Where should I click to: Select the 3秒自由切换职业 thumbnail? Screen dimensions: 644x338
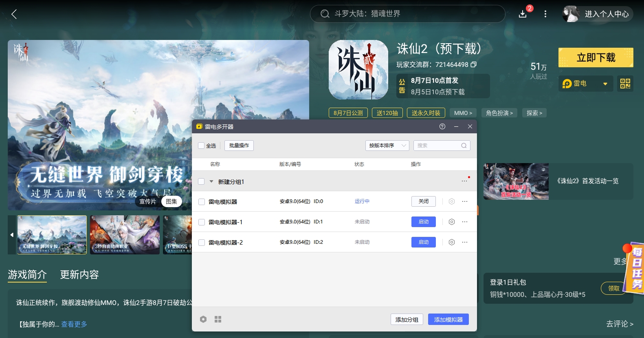pos(125,235)
